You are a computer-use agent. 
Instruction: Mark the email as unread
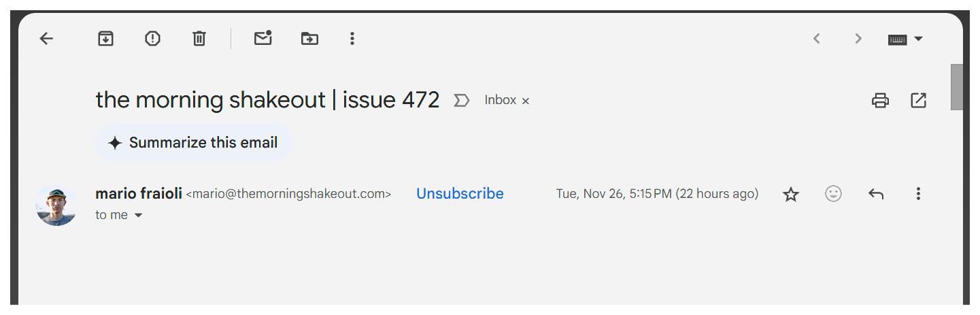pyautogui.click(x=263, y=39)
